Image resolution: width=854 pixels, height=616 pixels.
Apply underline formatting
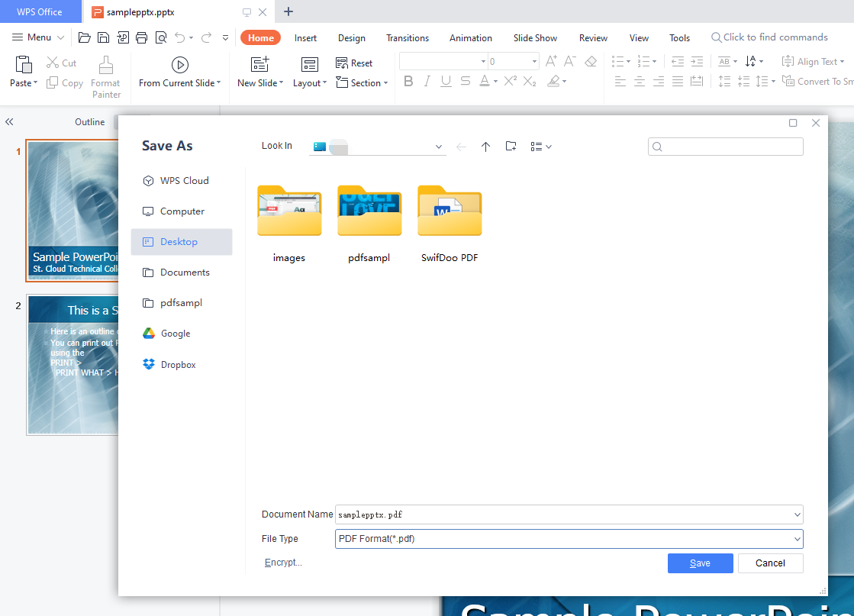click(446, 81)
